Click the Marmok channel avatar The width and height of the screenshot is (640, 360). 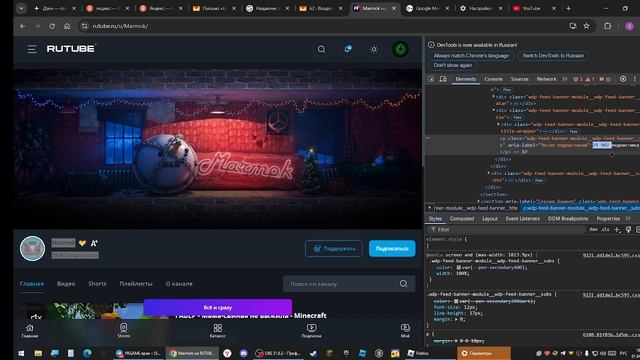pyautogui.click(x=33, y=248)
